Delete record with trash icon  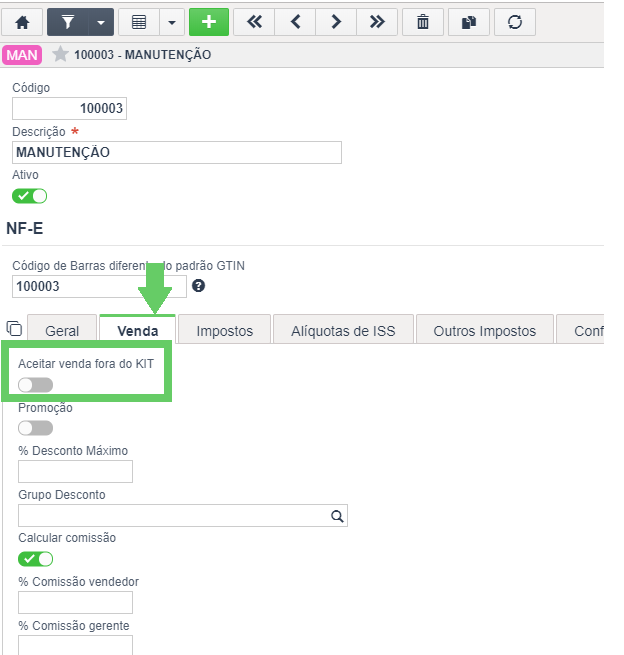coord(423,22)
